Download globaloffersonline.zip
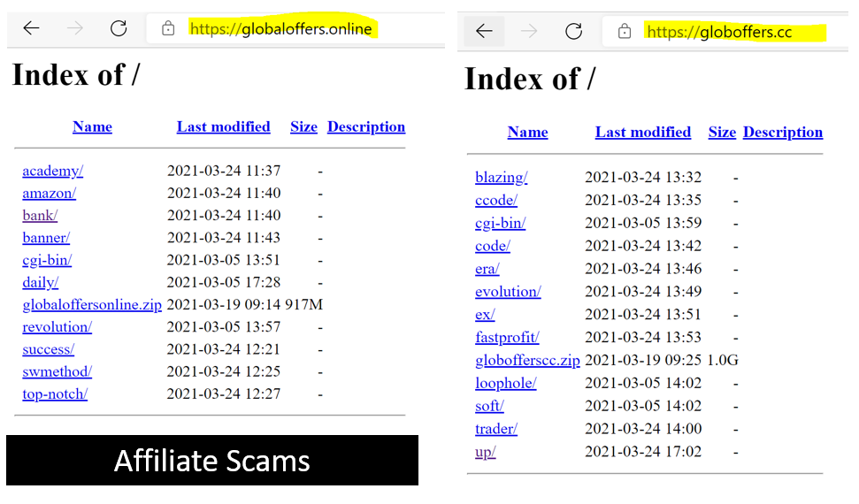 tap(91, 304)
